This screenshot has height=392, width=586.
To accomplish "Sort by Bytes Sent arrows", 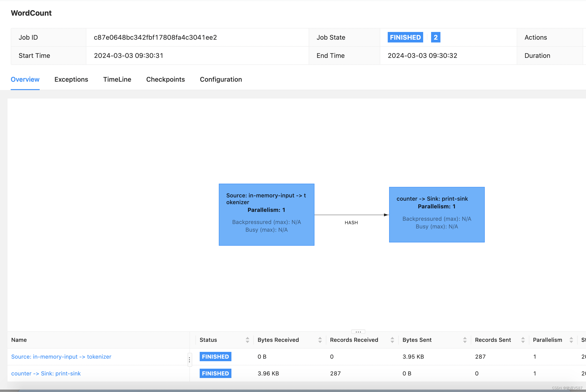I will [x=464, y=340].
